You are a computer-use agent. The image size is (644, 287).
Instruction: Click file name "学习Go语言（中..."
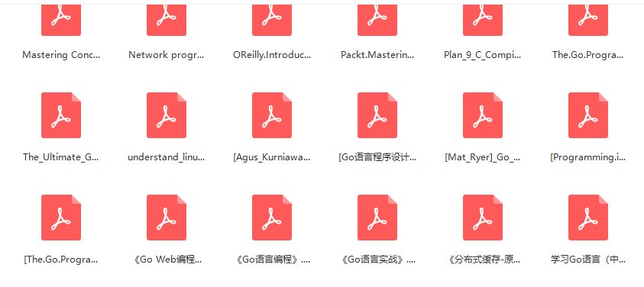[x=588, y=260]
